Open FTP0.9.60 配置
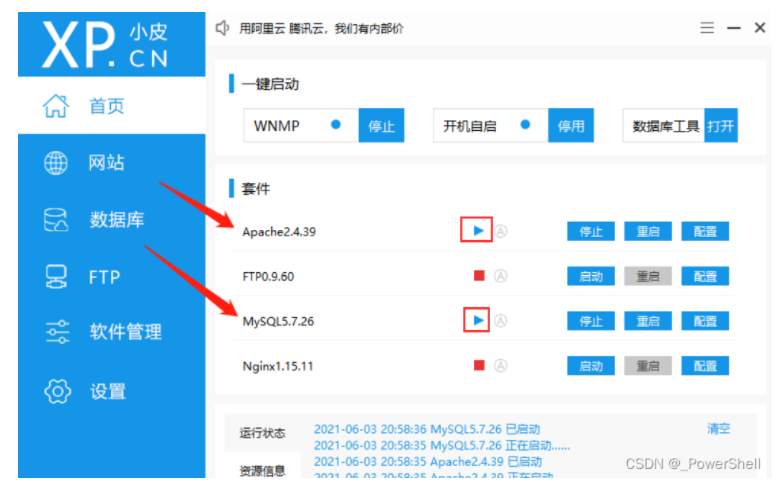 pos(705,276)
